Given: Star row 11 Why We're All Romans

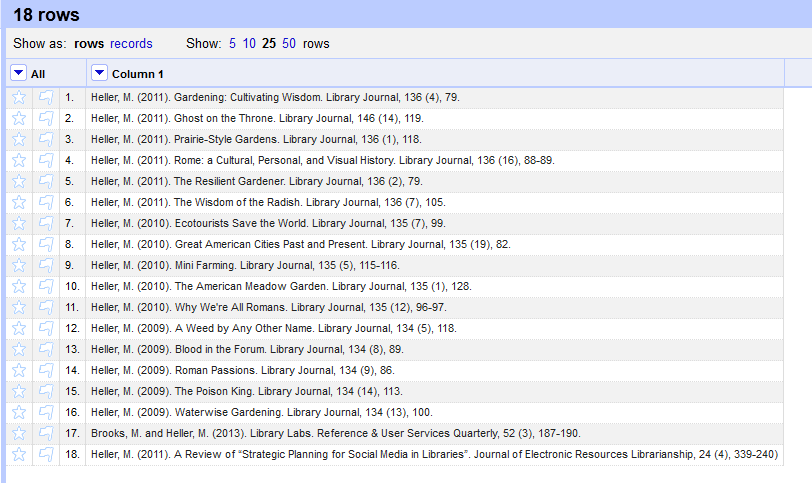Looking at the screenshot, I should click(x=19, y=308).
